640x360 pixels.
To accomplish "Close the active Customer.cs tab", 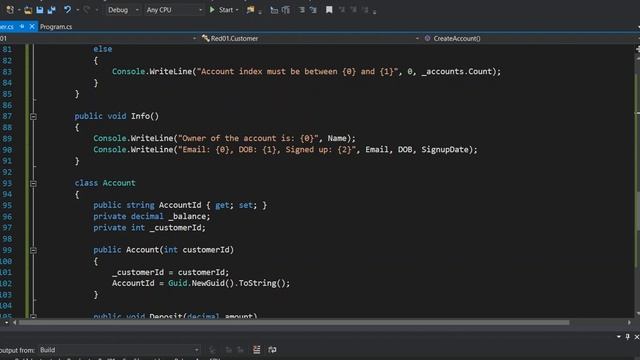I will click(x=32, y=27).
